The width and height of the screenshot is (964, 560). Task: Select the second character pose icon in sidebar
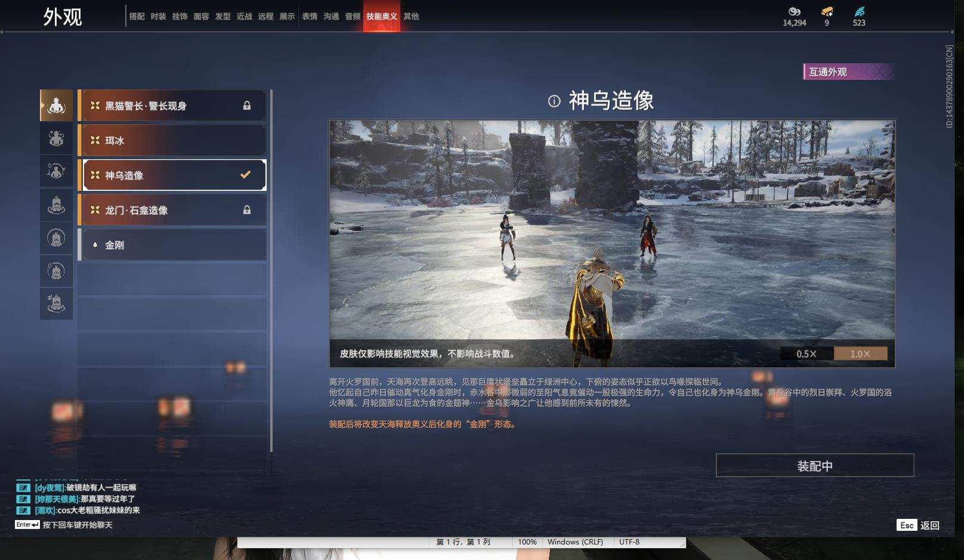point(56,139)
